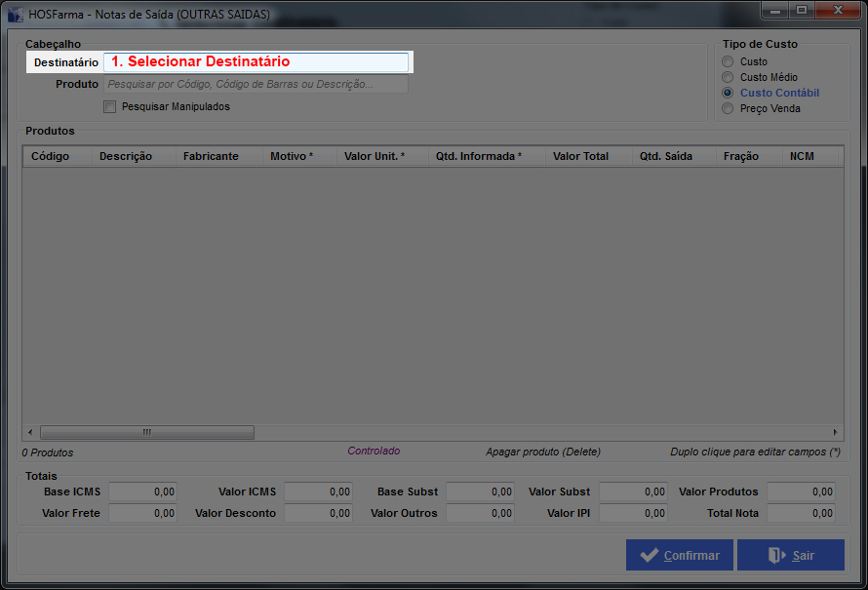Click the Fabricante column header

pos(219,156)
